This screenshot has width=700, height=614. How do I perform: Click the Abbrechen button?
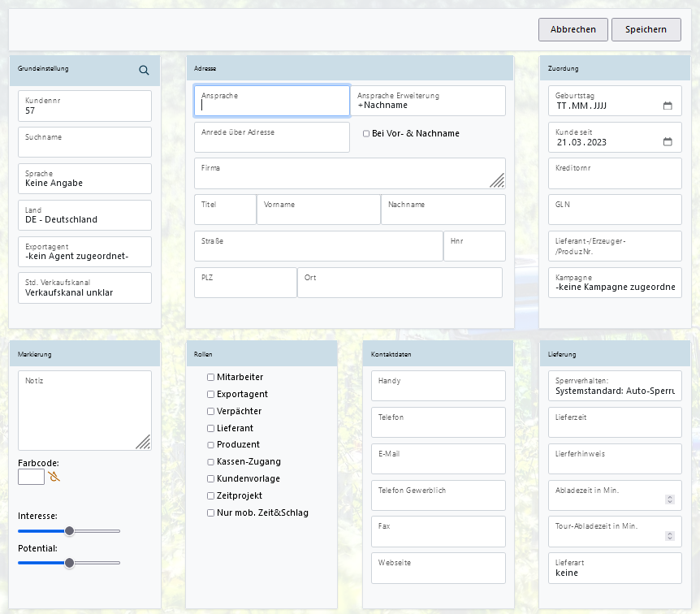click(573, 29)
